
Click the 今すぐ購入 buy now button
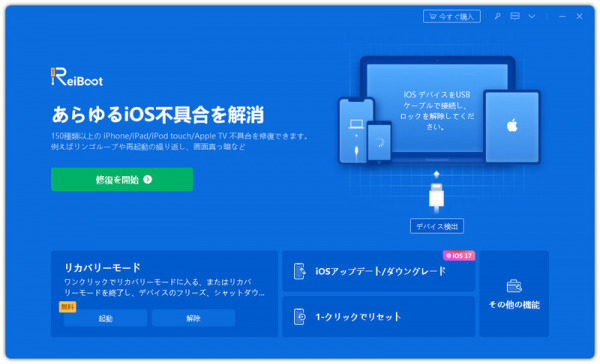tap(452, 16)
